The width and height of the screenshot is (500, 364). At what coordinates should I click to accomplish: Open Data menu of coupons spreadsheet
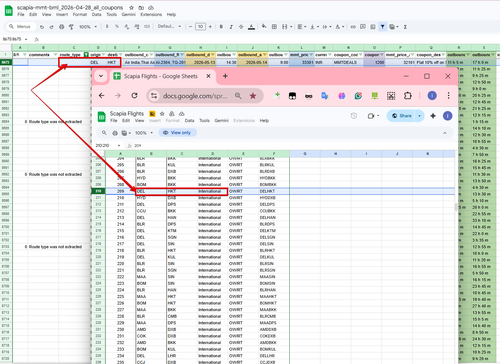96,15
